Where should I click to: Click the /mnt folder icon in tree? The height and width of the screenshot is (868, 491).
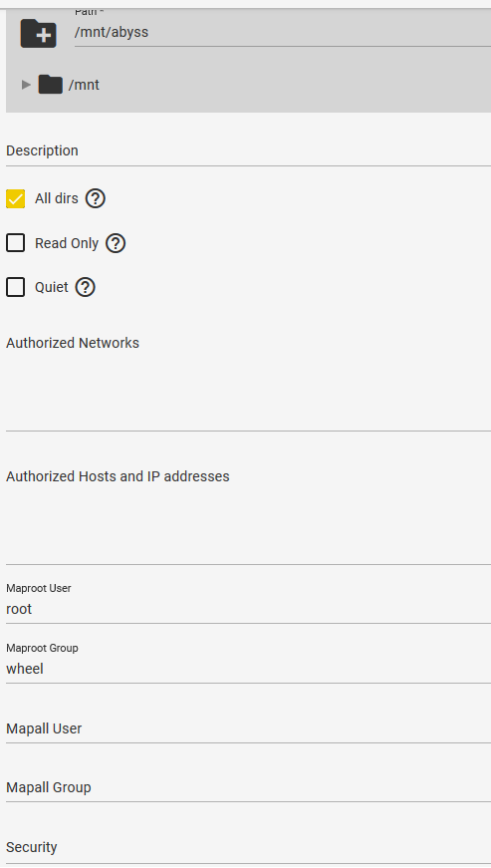pos(51,85)
